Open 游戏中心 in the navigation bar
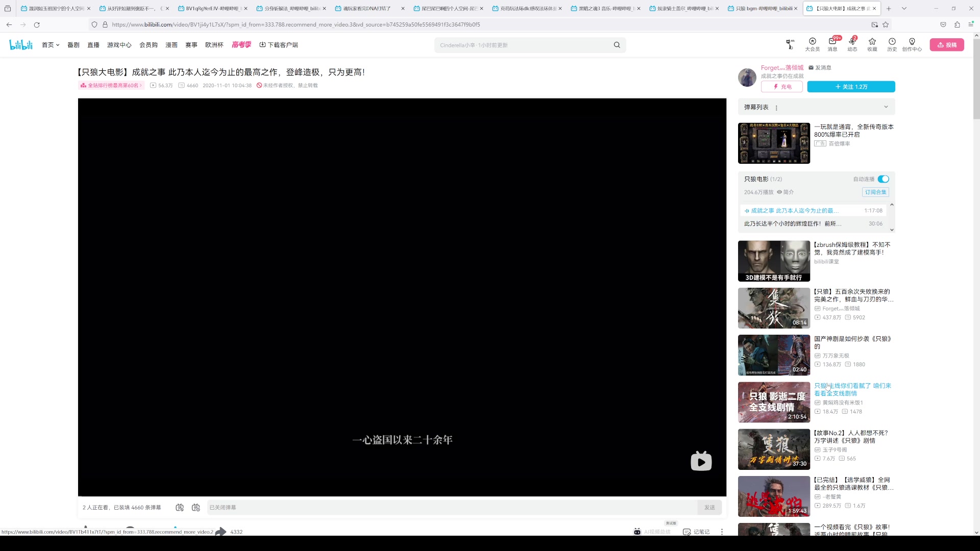The image size is (980, 551). tap(119, 45)
